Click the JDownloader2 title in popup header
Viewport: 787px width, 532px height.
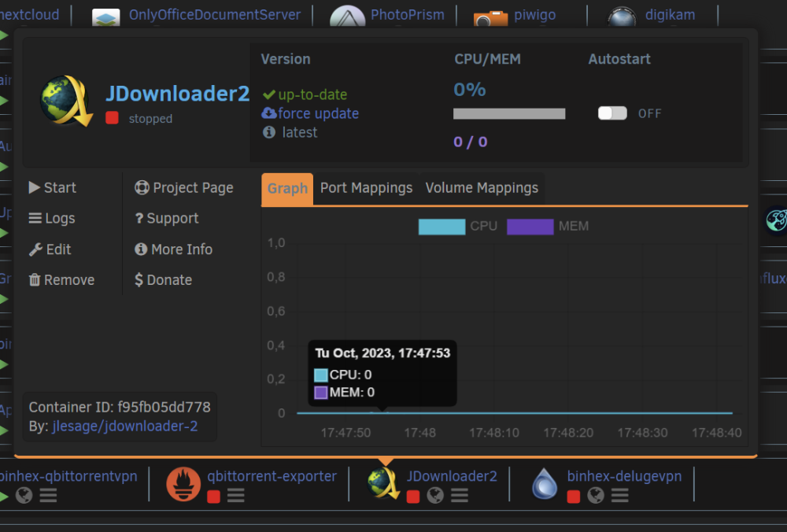(177, 94)
